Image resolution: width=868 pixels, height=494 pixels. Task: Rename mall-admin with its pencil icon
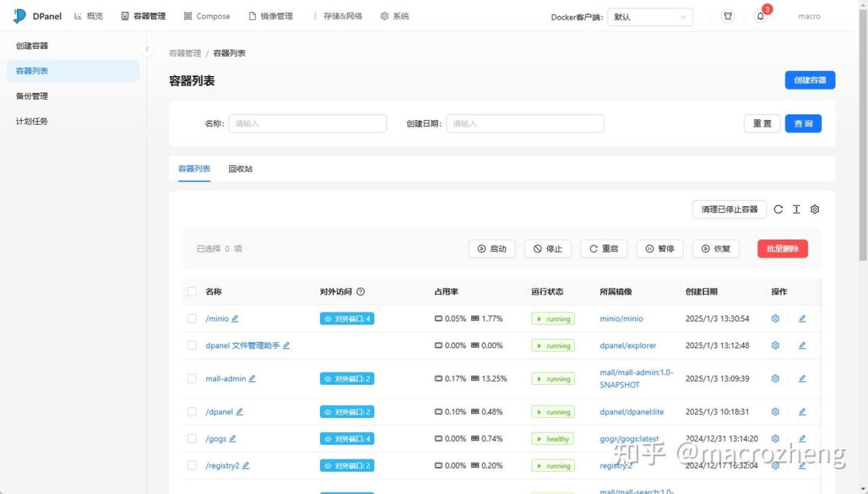[x=252, y=379]
